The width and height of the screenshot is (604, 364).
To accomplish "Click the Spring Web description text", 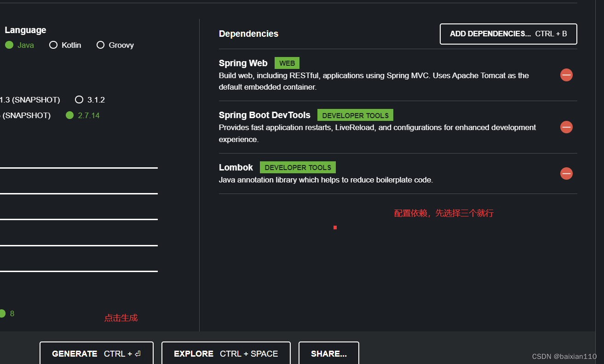I will pos(374,81).
